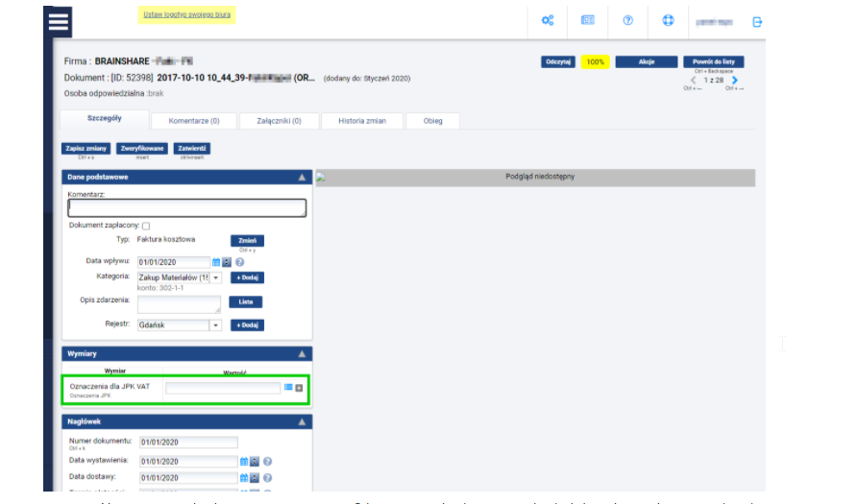Screen dimensions: 857x504
Task: Click the stepper icon beside Data wpływu
Action: pyautogui.click(x=227, y=262)
